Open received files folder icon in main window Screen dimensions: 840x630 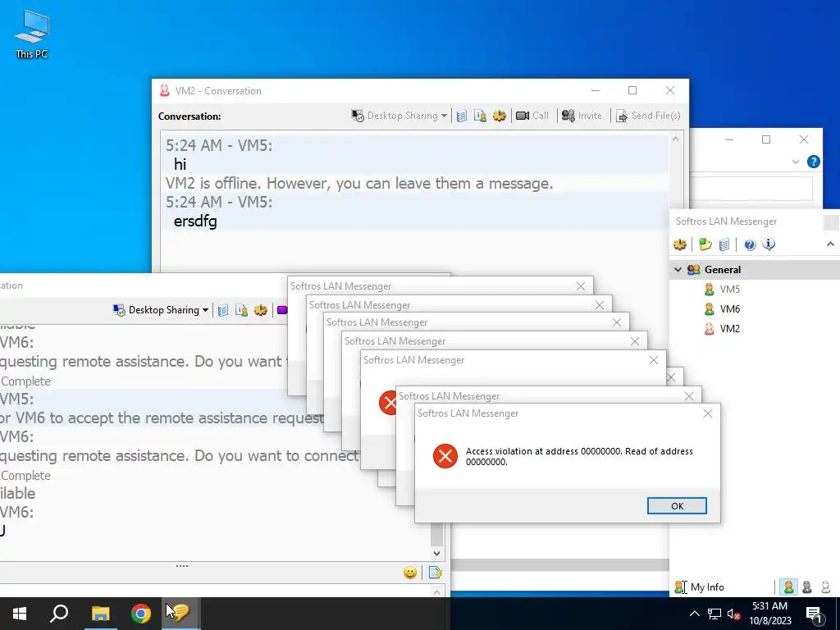pyautogui.click(x=705, y=244)
